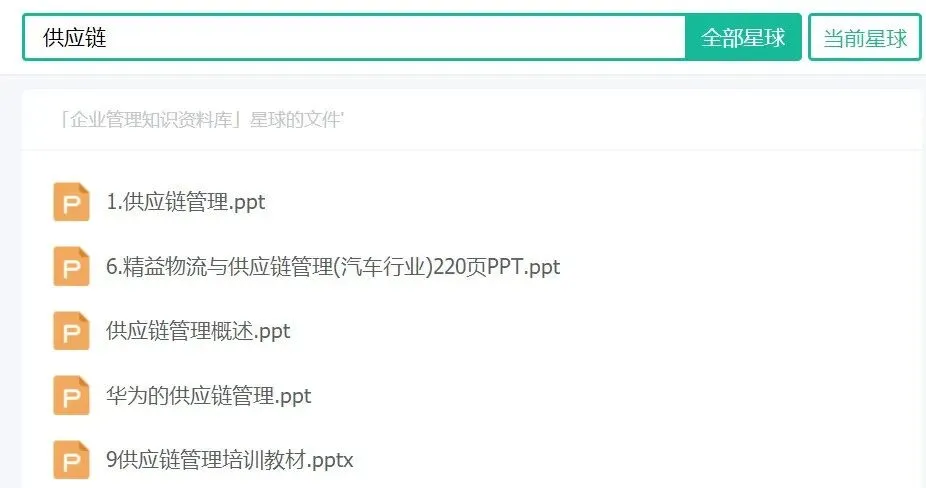This screenshot has width=926, height=488.
Task: Click the PPTX icon beside 9供应链管理培训教材
Action: click(71, 460)
